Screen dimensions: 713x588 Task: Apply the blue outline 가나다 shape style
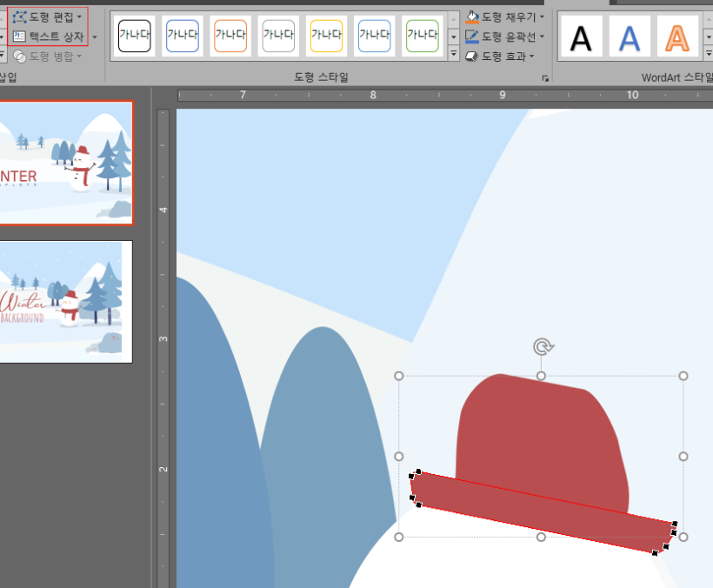(183, 36)
